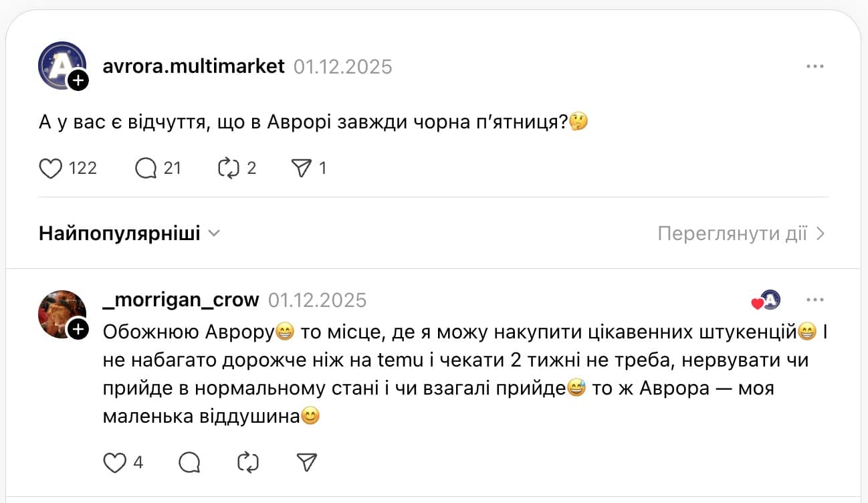The image size is (868, 503).
Task: Expand the three-dot menu of the post
Action: pos(815,66)
